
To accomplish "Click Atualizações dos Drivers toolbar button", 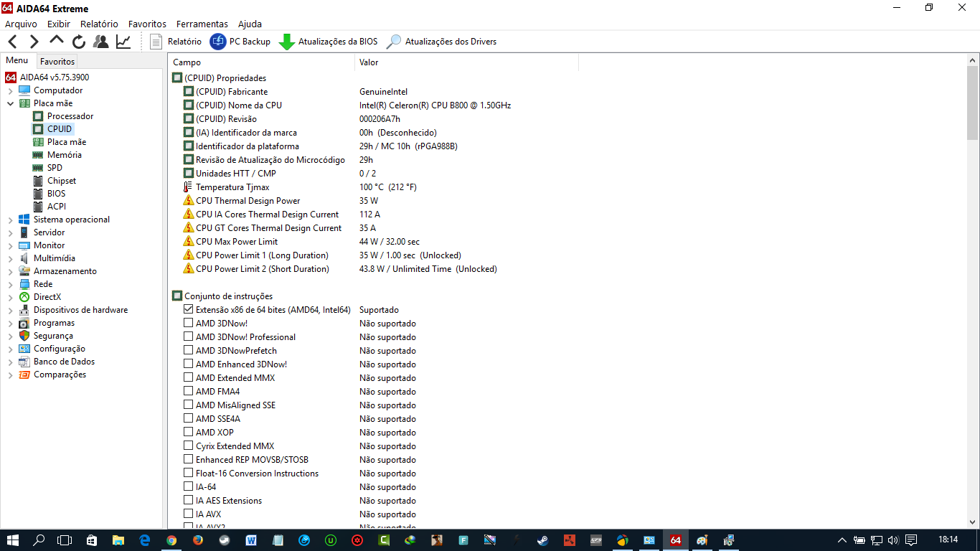I will [441, 42].
